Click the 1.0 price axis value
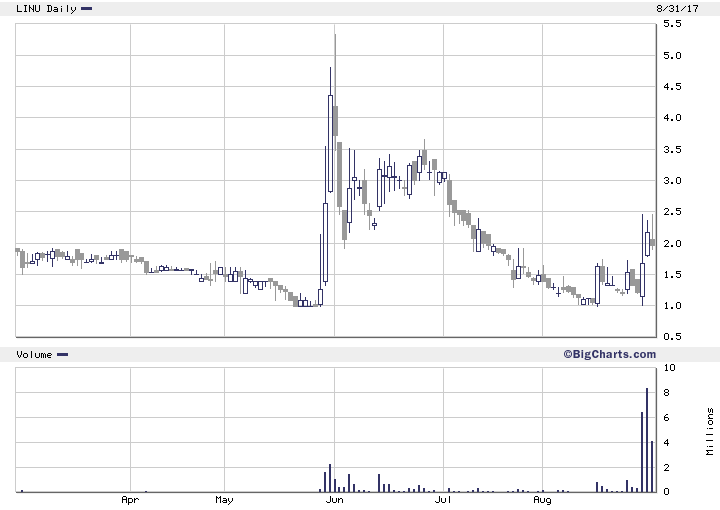The image size is (720, 510). 672,306
